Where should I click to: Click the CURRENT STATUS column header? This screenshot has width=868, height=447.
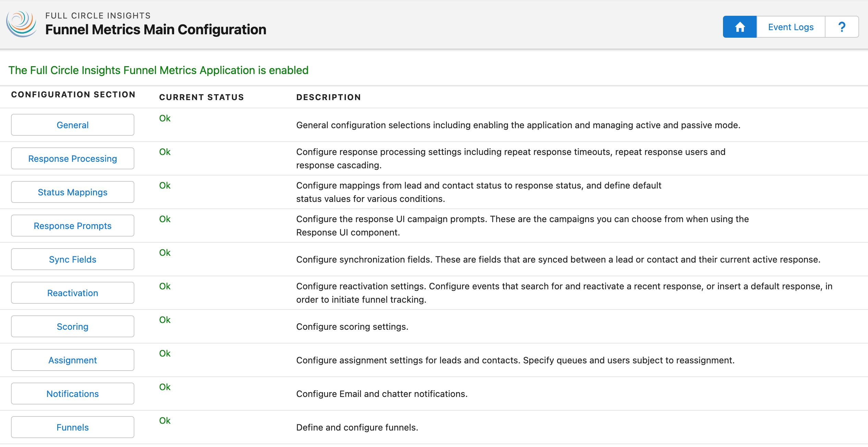(x=202, y=97)
